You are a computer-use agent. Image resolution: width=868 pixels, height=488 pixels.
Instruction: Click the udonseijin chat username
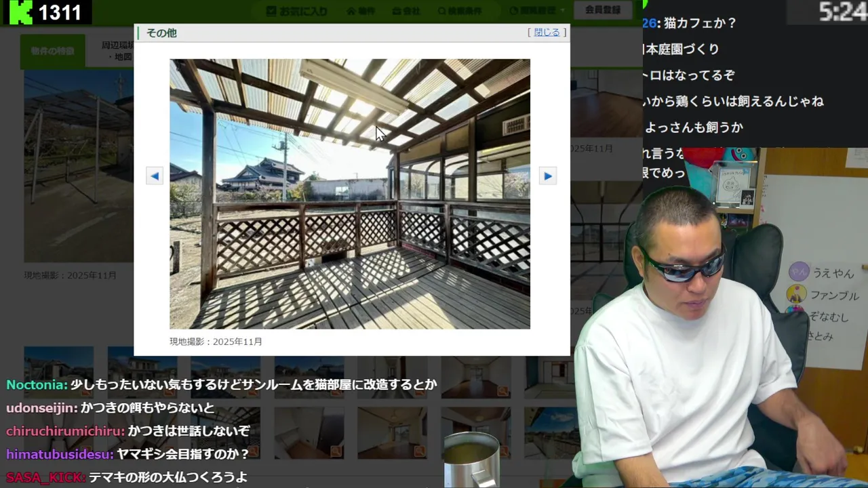(41, 408)
